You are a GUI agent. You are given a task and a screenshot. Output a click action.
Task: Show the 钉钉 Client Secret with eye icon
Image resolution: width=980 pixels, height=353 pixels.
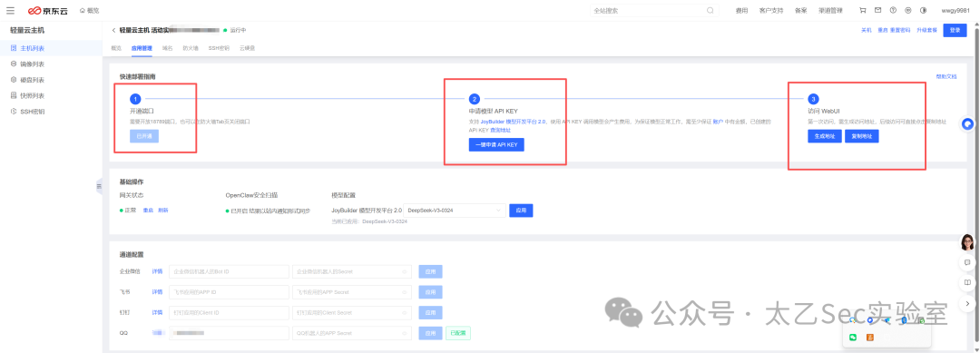[405, 312]
